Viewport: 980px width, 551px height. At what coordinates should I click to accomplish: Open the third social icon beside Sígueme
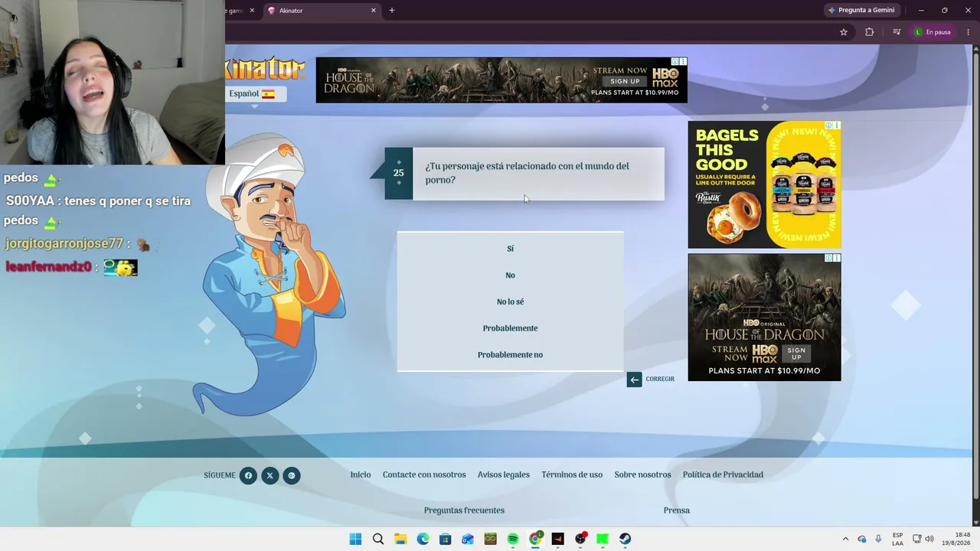[291, 476]
